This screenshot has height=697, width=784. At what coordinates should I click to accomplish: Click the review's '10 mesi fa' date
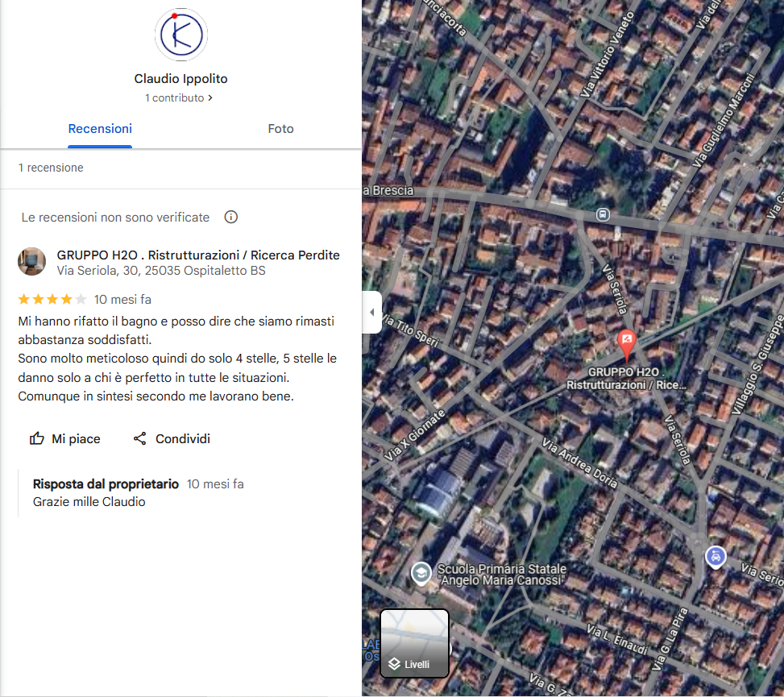coord(122,300)
